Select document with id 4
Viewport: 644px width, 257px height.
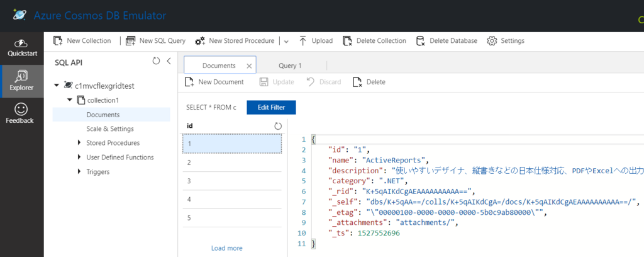[232, 200]
